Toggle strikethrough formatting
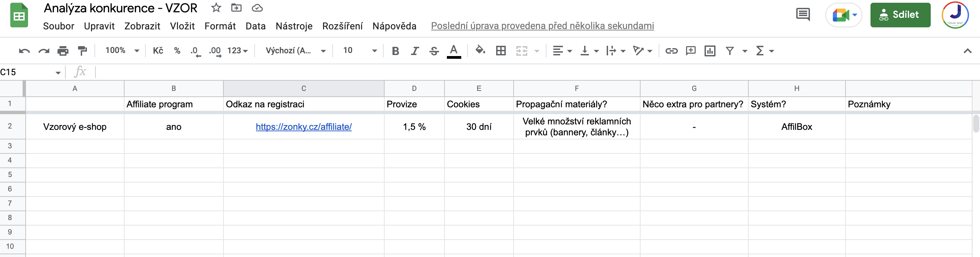 click(x=434, y=51)
